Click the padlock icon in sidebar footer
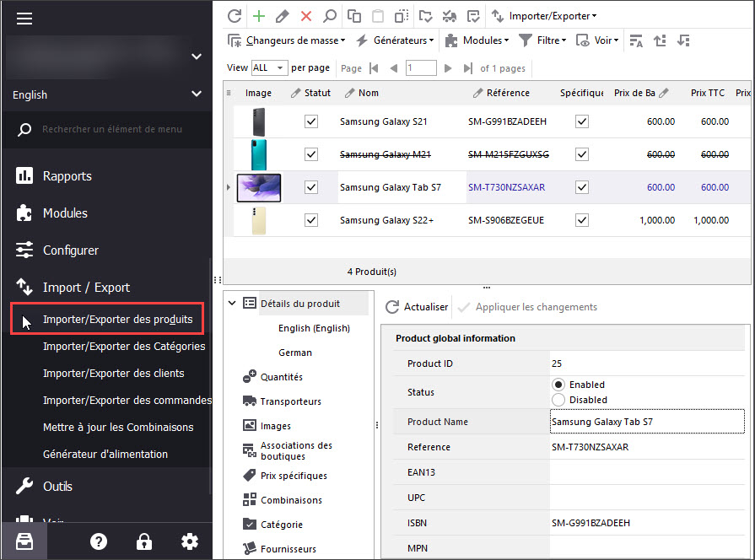Screen dimensions: 755x560 [x=144, y=541]
